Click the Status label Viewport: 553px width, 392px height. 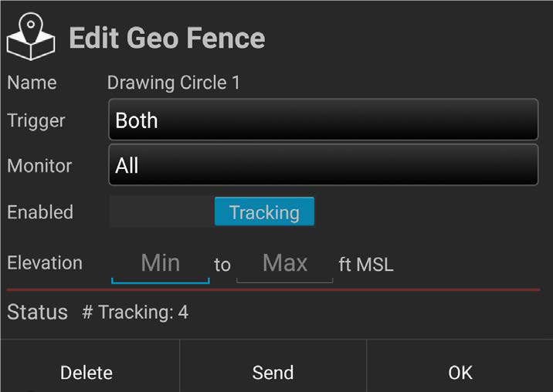[x=37, y=313]
